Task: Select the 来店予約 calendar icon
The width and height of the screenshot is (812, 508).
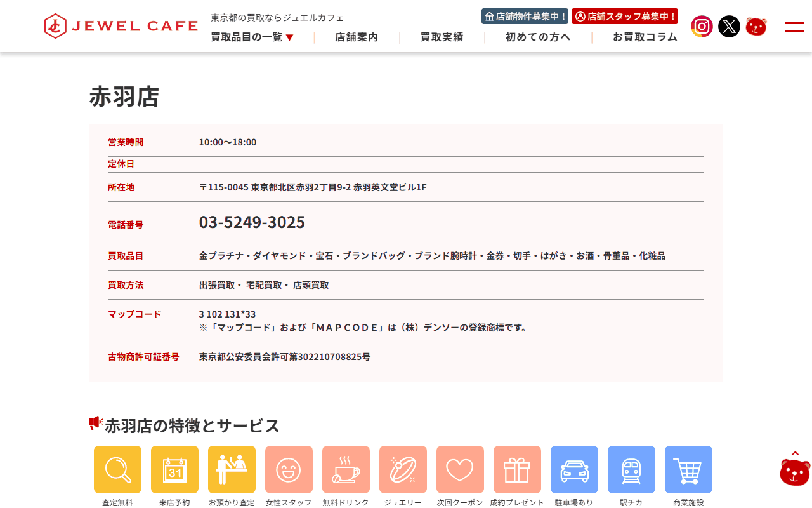Action: 174,470
